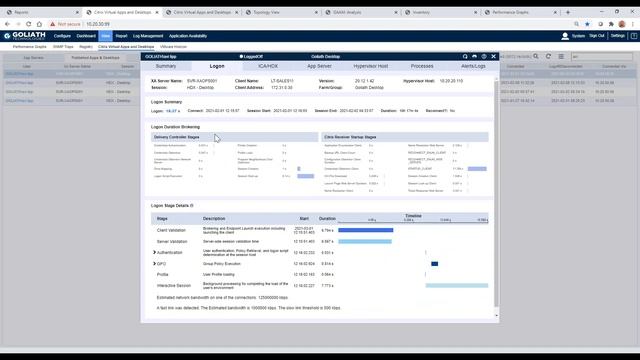Close the session details dialog
The height and width of the screenshot is (360, 640).
tap(493, 56)
